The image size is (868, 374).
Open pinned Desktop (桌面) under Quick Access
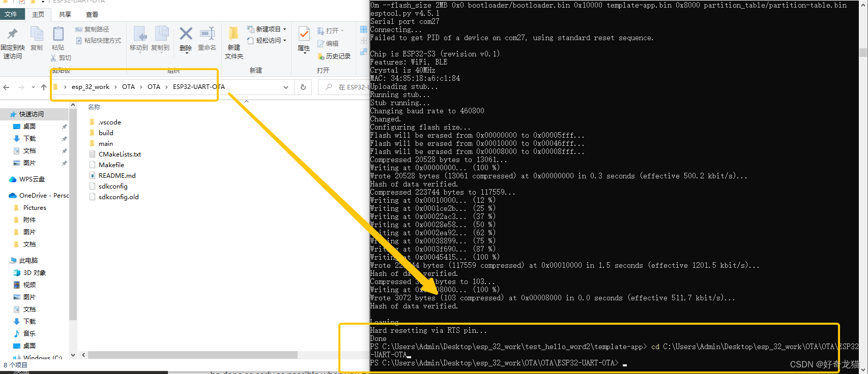[30, 127]
